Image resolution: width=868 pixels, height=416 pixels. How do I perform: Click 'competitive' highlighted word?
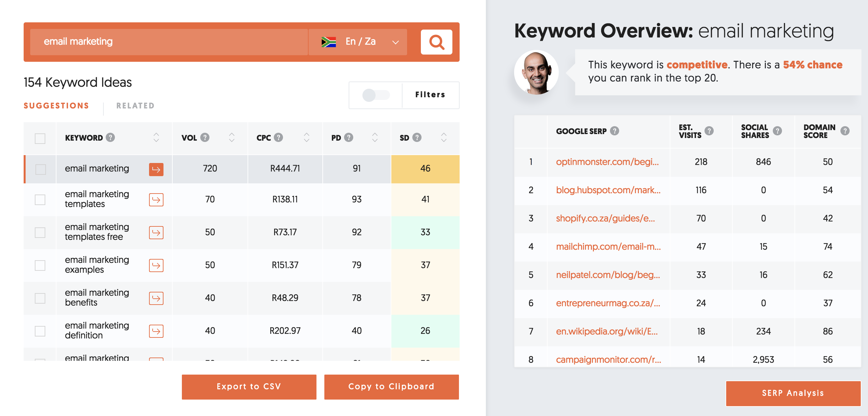pos(697,64)
